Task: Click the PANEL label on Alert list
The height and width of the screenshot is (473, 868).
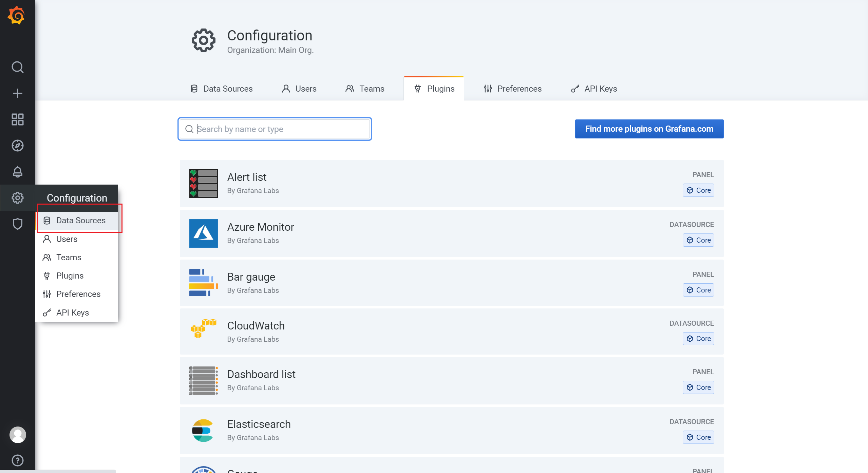Action: click(x=703, y=175)
